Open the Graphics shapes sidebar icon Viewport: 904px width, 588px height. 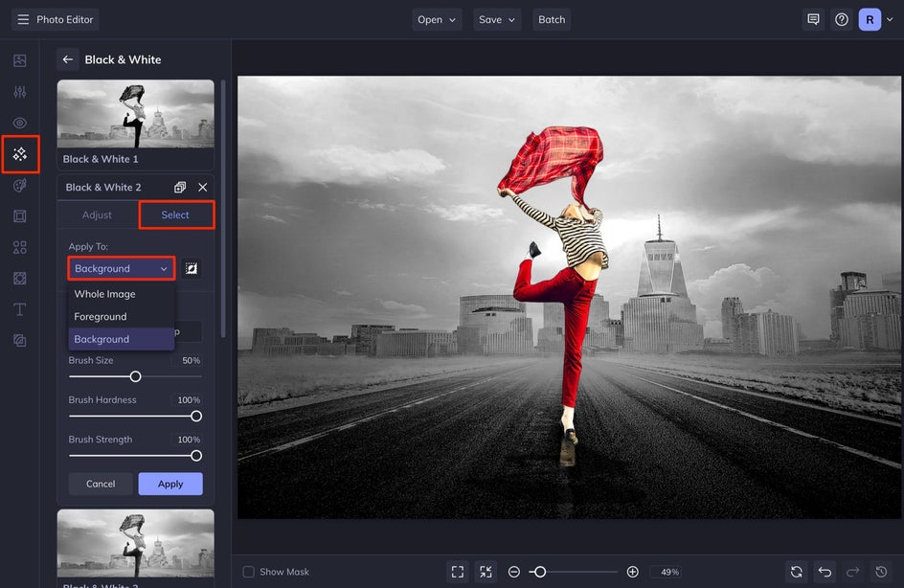pos(19,247)
